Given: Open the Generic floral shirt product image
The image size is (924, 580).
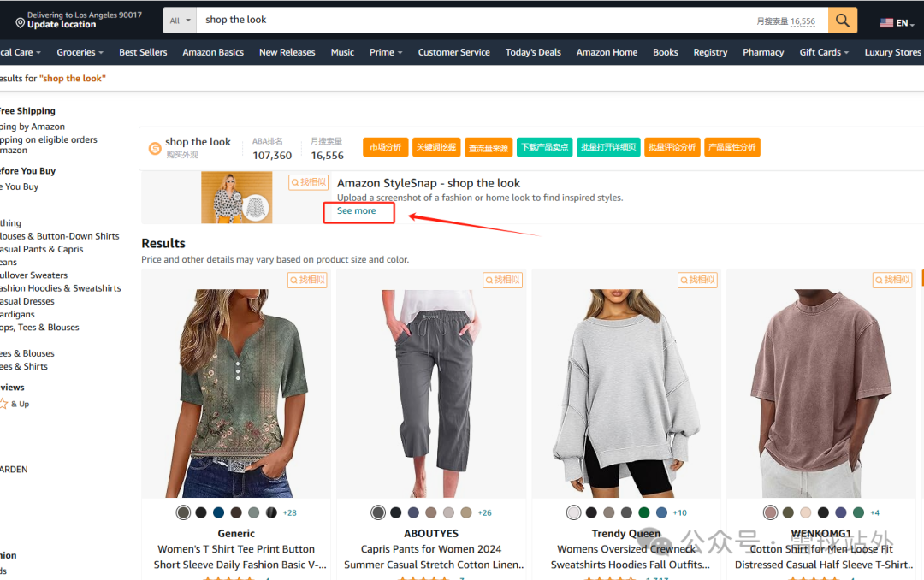Looking at the screenshot, I should [x=236, y=394].
